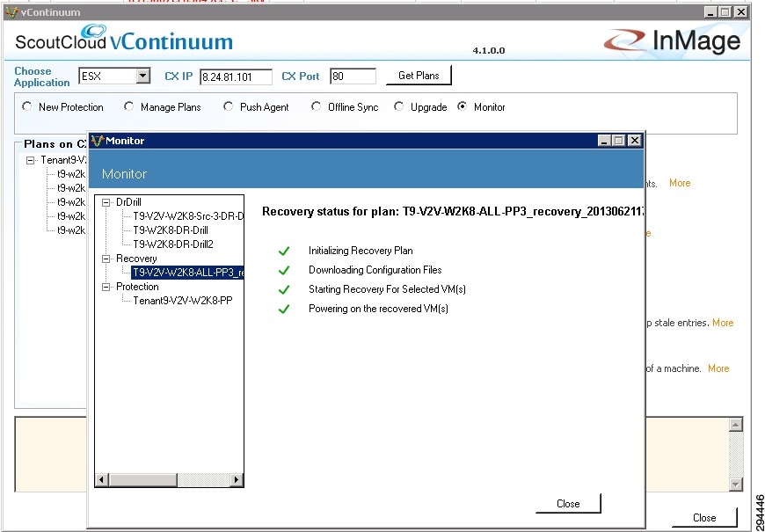
Task: Click the Monitor dialog title icon
Action: click(x=98, y=141)
